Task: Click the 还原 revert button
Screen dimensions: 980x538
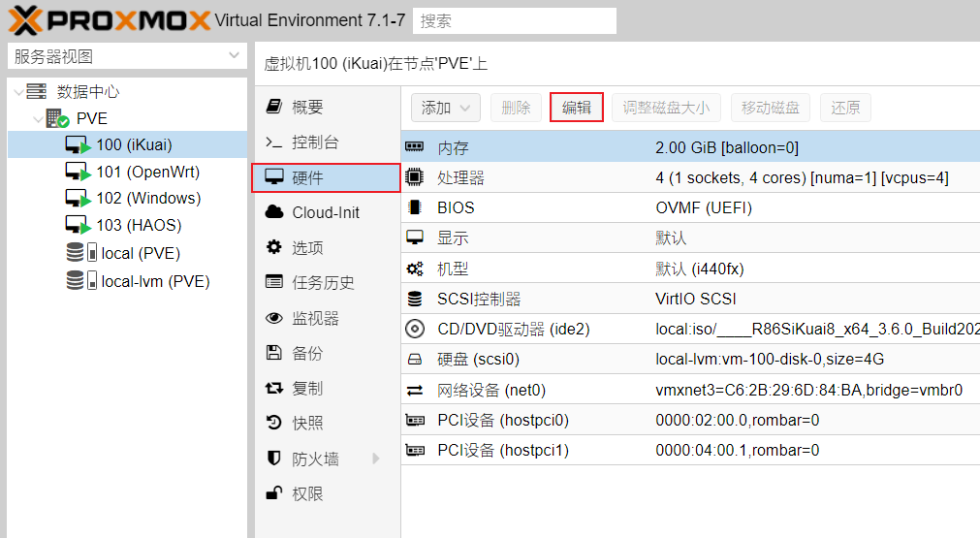Action: point(845,108)
